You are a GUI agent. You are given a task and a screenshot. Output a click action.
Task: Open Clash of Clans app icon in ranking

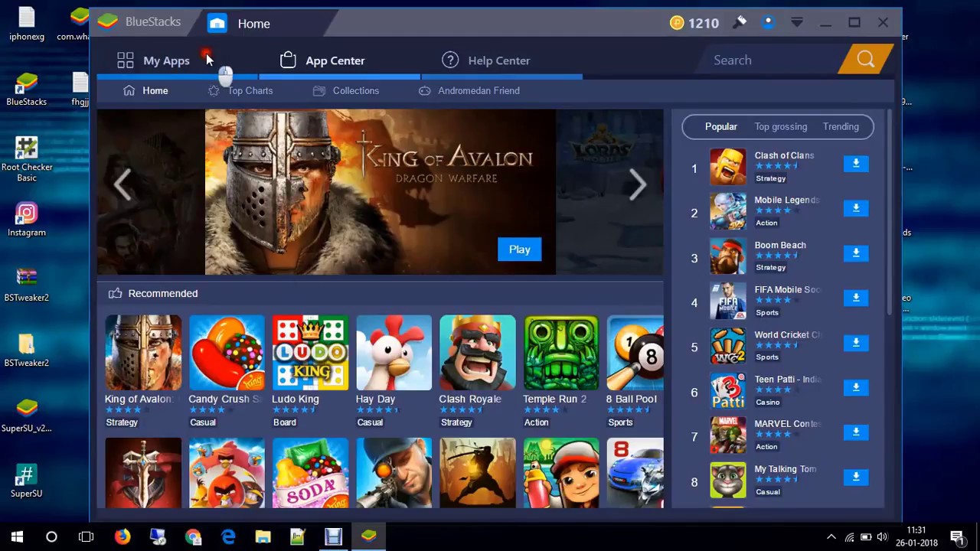[x=727, y=167]
